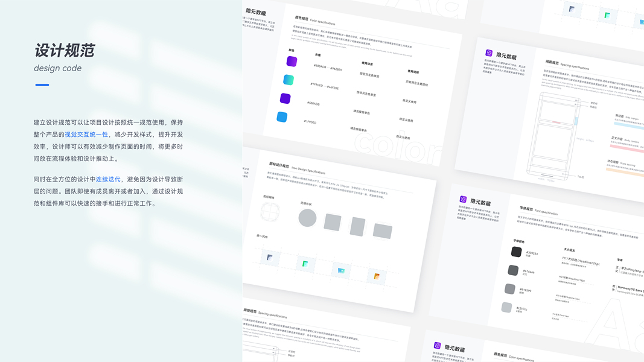Click the 'design code' subtitle
This screenshot has height=362, width=644.
click(x=57, y=68)
